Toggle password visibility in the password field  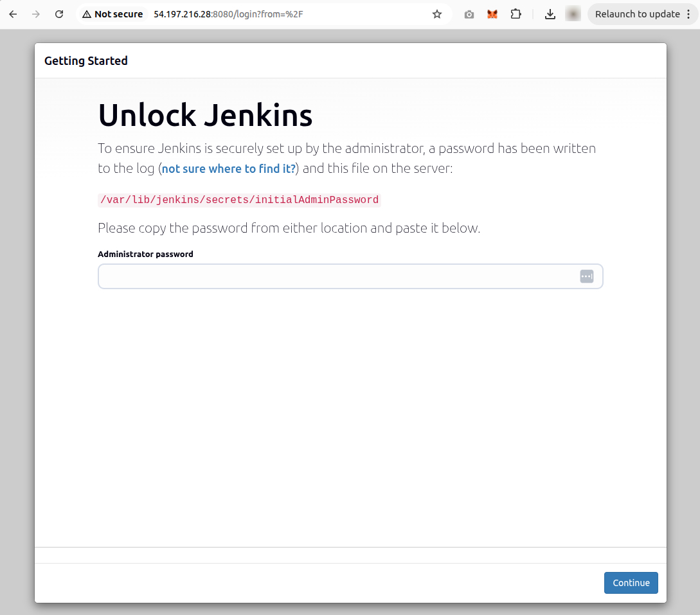586,276
